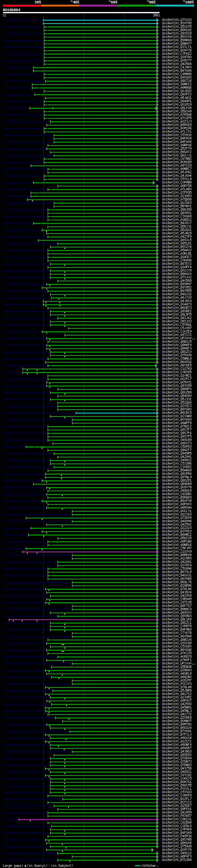Select the UniRef100_Q4WPF8 label

(176, 423)
